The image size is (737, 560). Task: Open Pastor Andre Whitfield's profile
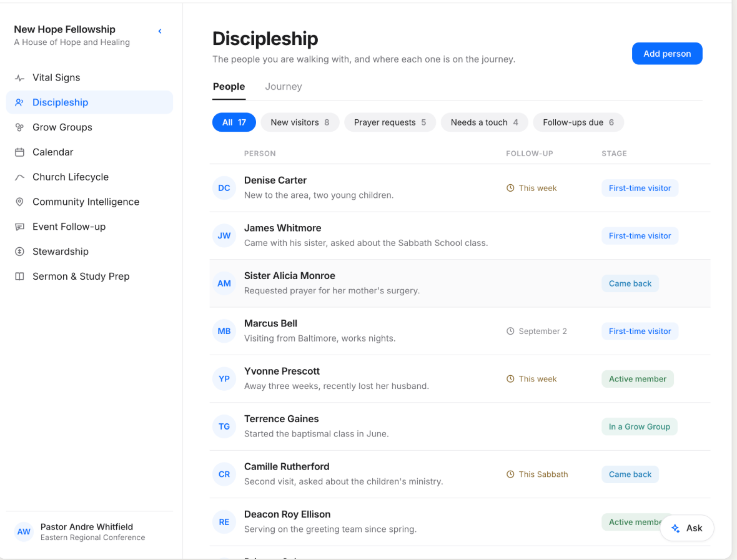point(89,532)
